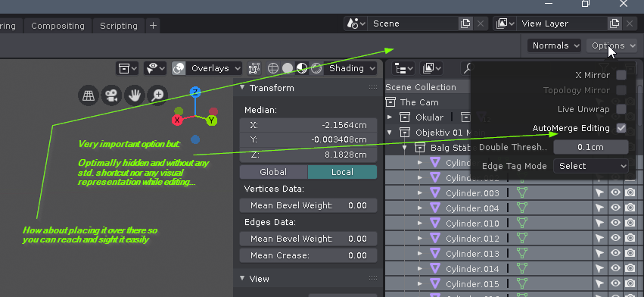Select Local transform space button
644x297 pixels.
pyautogui.click(x=342, y=172)
